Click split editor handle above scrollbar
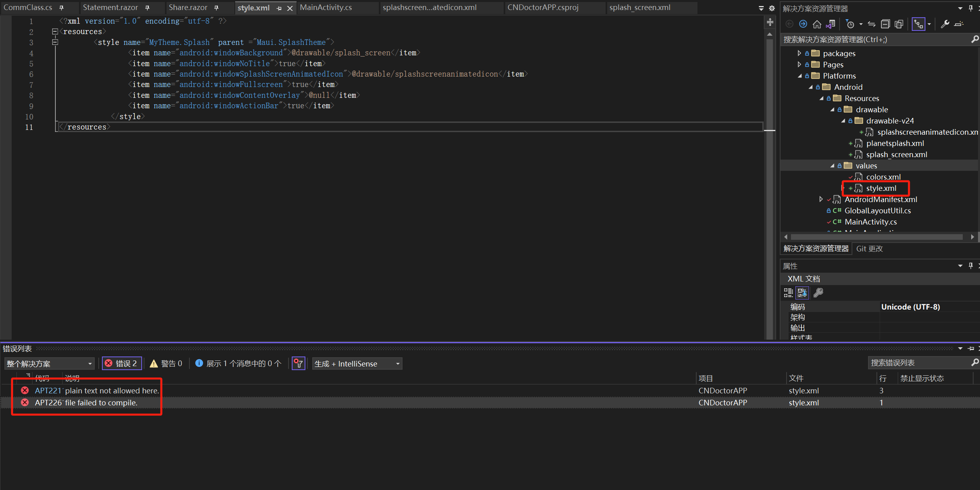Image resolution: width=980 pixels, height=490 pixels. pyautogui.click(x=770, y=22)
